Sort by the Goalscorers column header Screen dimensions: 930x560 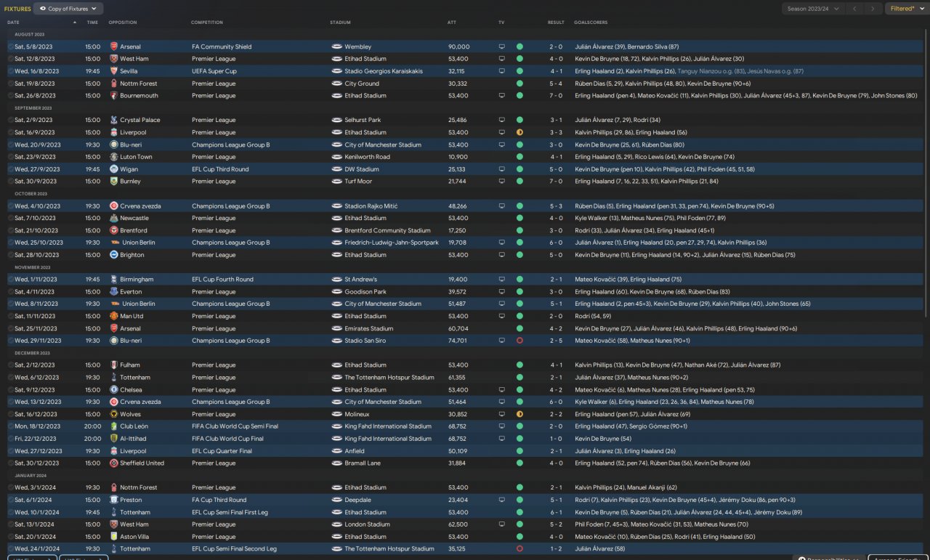[591, 23]
